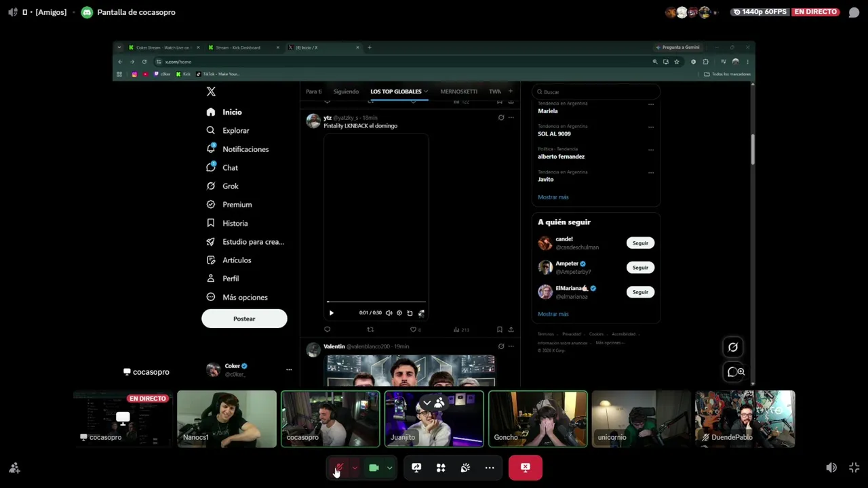Click the browser reload button
The width and height of the screenshot is (868, 488).
(x=144, y=62)
